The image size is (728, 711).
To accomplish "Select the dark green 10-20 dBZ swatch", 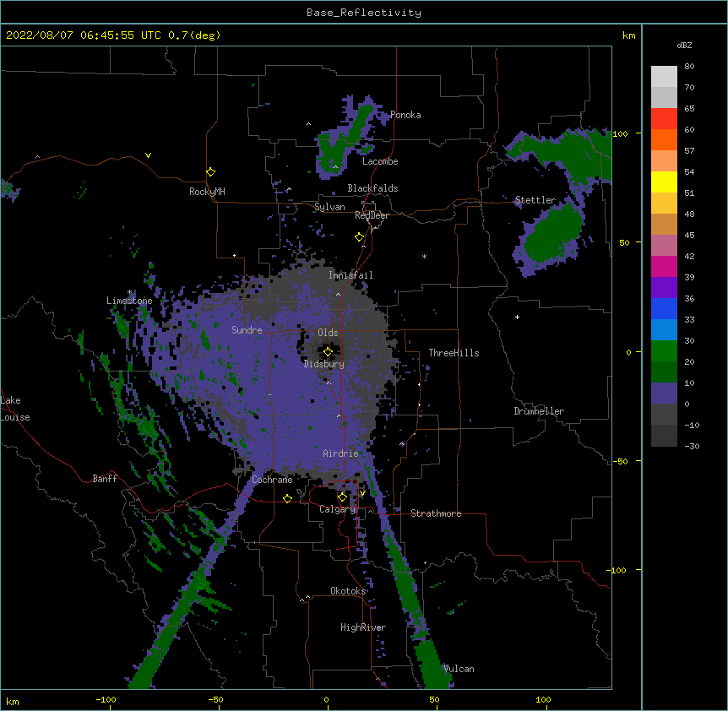I will coord(664,372).
